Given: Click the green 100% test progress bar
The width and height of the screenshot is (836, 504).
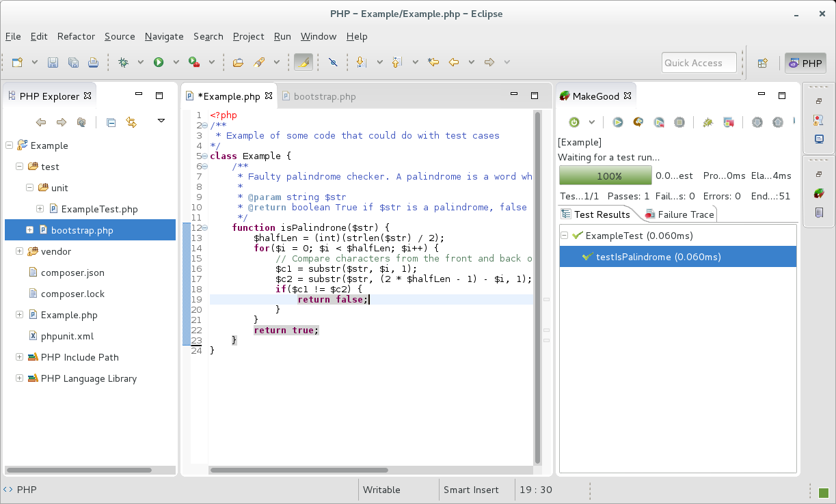Looking at the screenshot, I should pyautogui.click(x=605, y=176).
